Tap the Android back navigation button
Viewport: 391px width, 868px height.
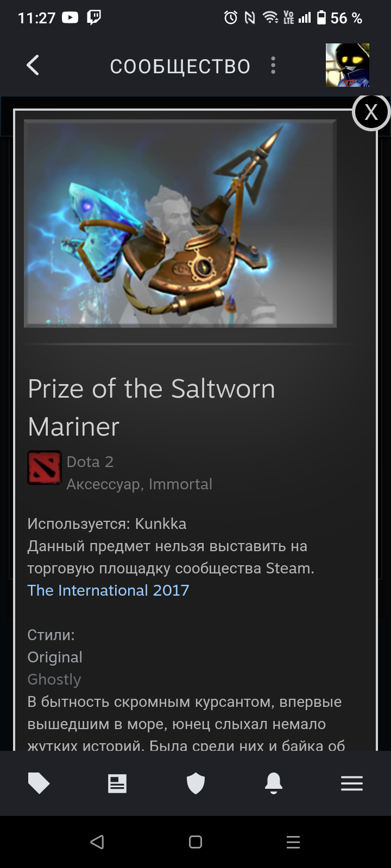[97, 842]
